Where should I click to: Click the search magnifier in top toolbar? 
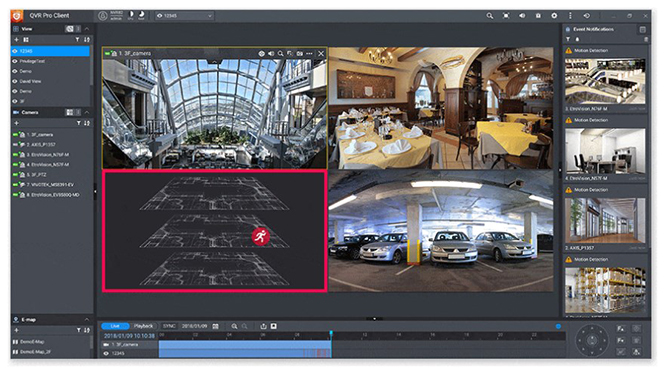click(x=489, y=16)
